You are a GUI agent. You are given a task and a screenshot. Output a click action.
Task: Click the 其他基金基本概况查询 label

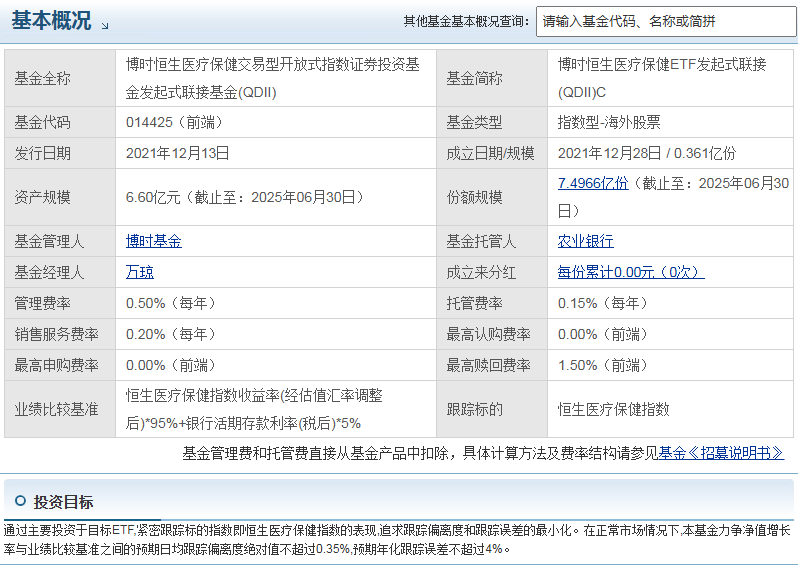point(467,21)
